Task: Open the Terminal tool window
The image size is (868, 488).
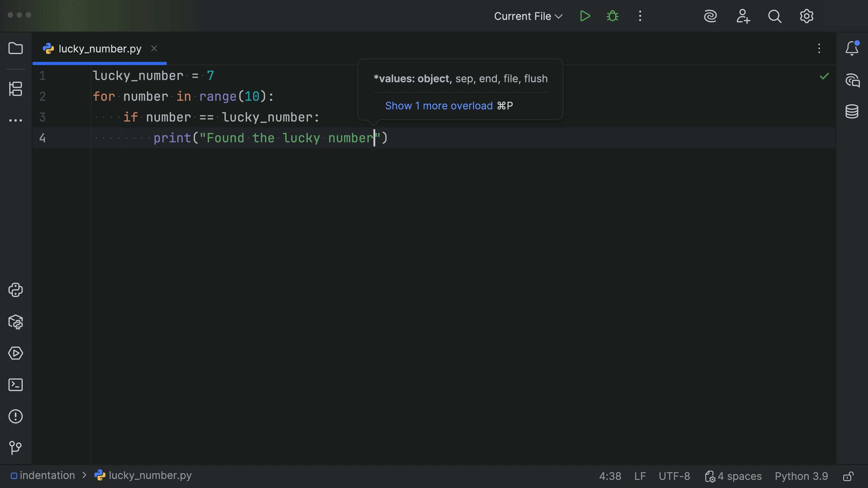Action: coord(16,385)
